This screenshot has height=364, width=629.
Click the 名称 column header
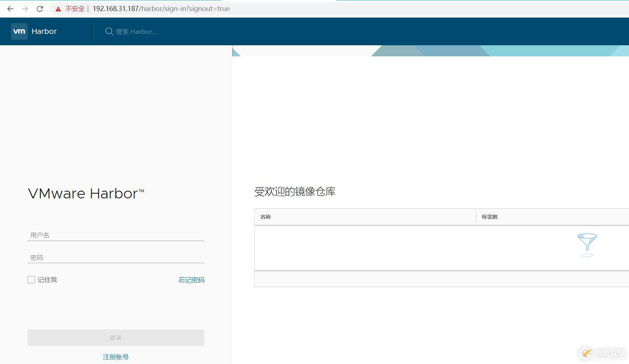point(265,217)
